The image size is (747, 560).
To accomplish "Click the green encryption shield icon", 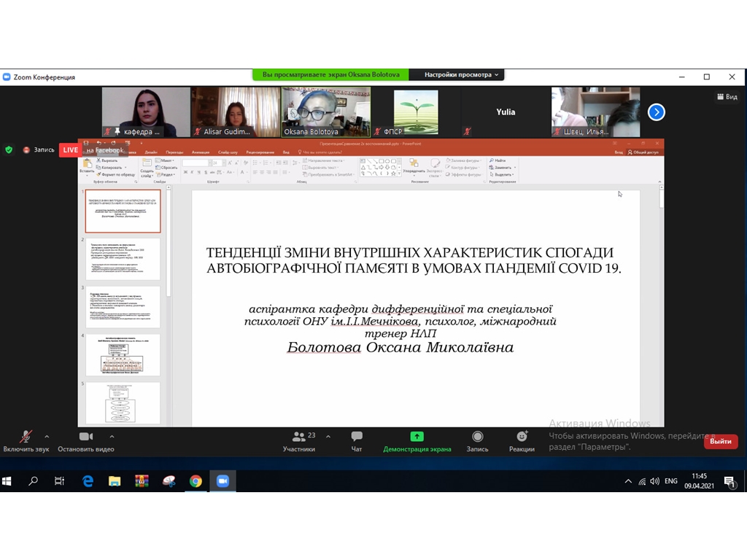I will [9, 150].
